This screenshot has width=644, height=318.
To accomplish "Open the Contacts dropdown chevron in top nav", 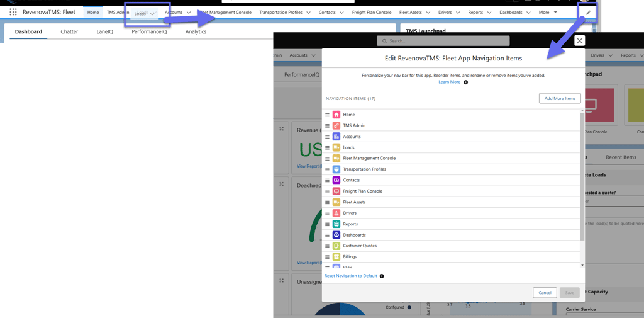I will click(341, 13).
